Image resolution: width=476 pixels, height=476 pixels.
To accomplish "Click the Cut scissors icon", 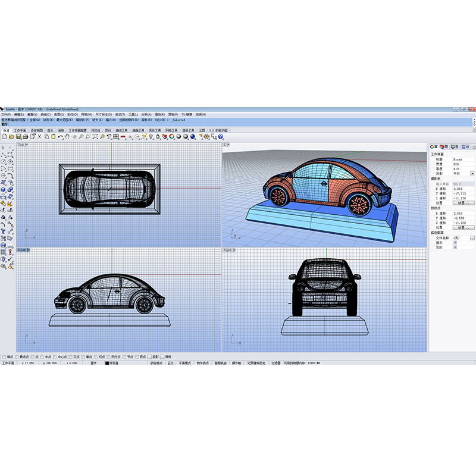I will coord(39,137).
